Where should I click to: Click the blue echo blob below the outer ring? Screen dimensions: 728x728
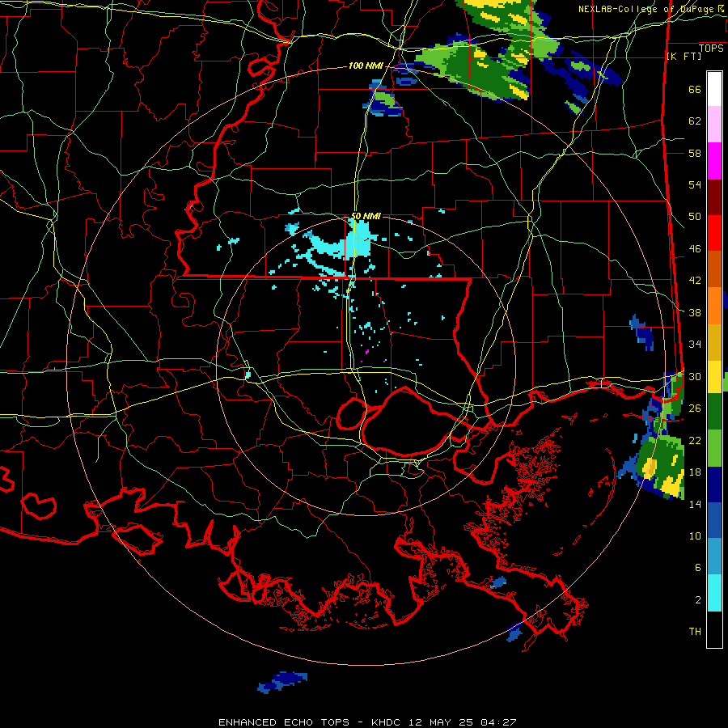283,682
